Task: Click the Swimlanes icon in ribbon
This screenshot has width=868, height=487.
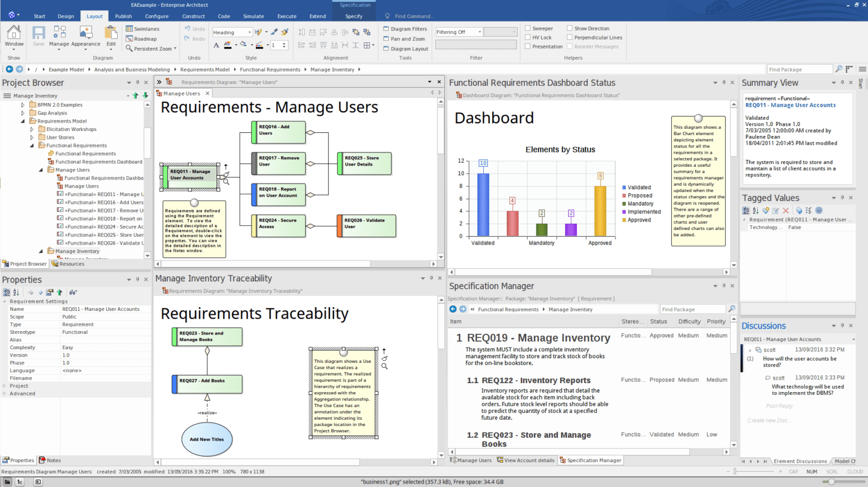Action: click(x=129, y=29)
